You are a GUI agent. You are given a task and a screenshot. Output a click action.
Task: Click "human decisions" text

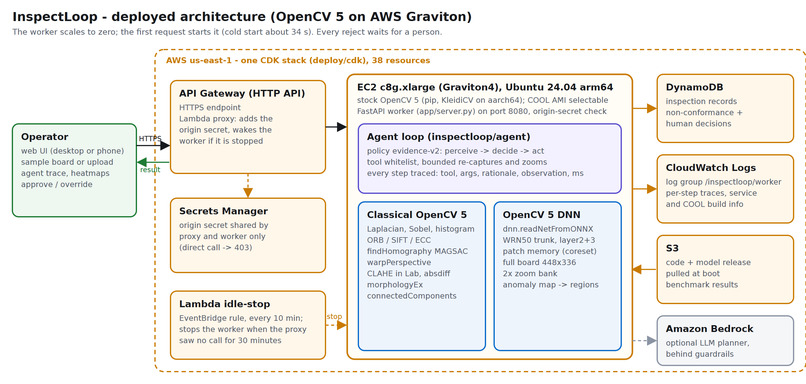(x=698, y=124)
